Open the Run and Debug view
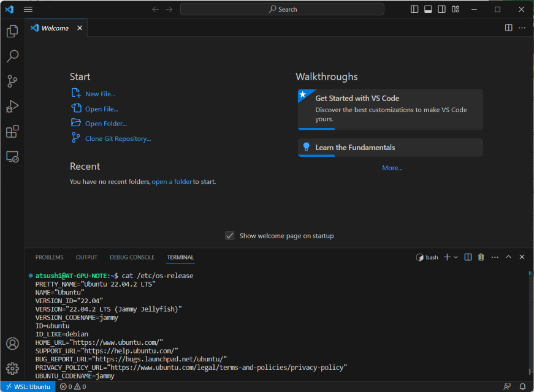 pos(12,107)
